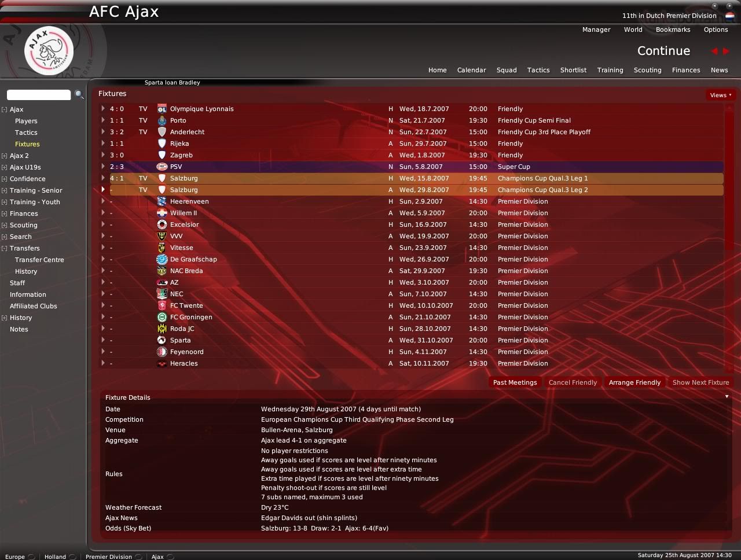741x560 pixels.
Task: Click the Sparta club badge in fixtures
Action: coord(162,340)
